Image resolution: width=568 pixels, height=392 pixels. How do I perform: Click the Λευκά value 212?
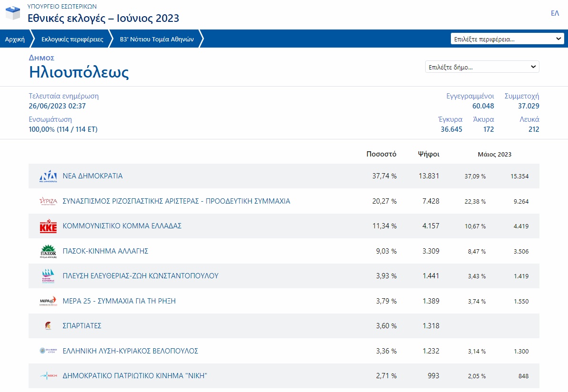(x=534, y=129)
